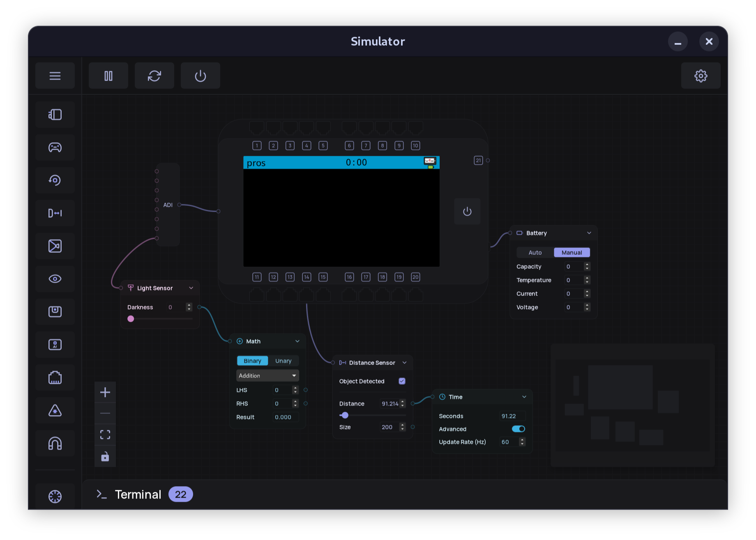Switch Battery mode to Auto
The width and height of the screenshot is (756, 540).
[x=535, y=252]
